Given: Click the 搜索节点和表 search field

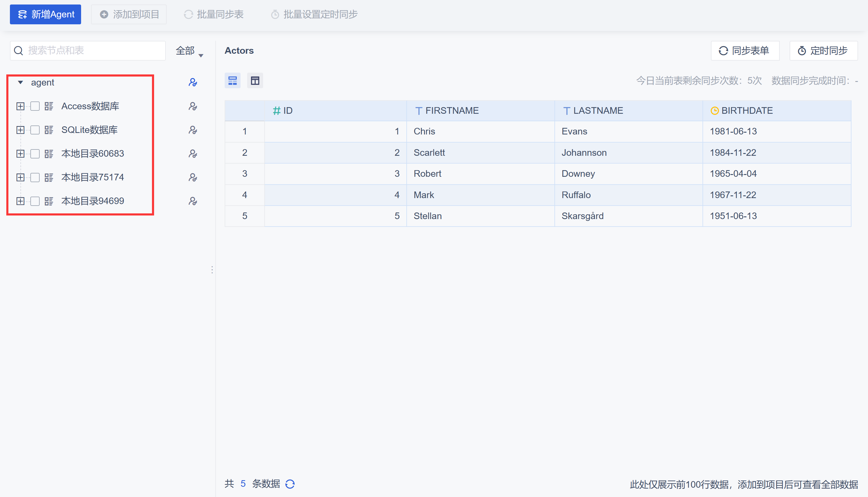Looking at the screenshot, I should pos(92,50).
